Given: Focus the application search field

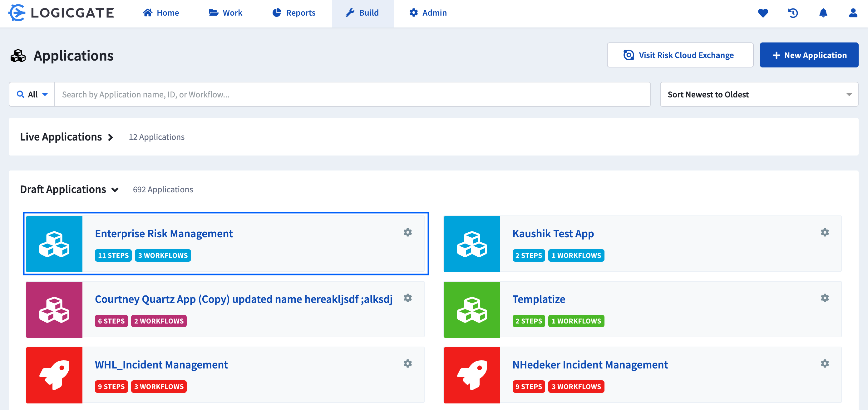Looking at the screenshot, I should coord(352,94).
